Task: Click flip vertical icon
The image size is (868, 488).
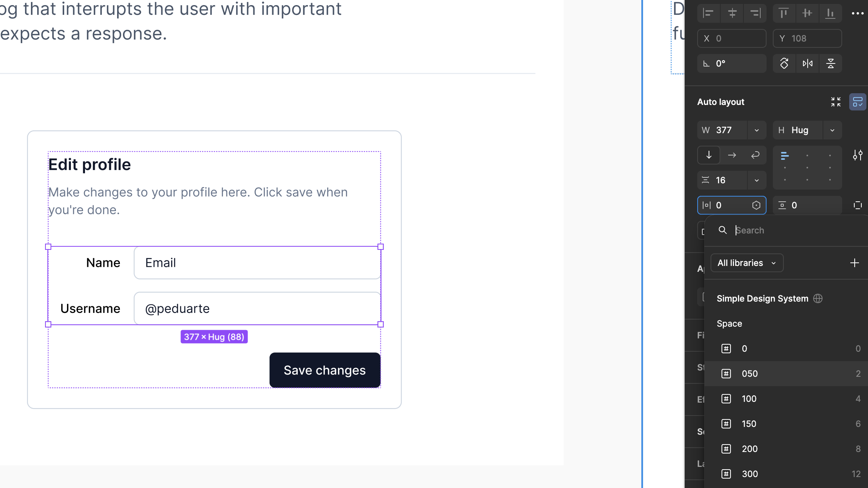Action: click(x=830, y=63)
